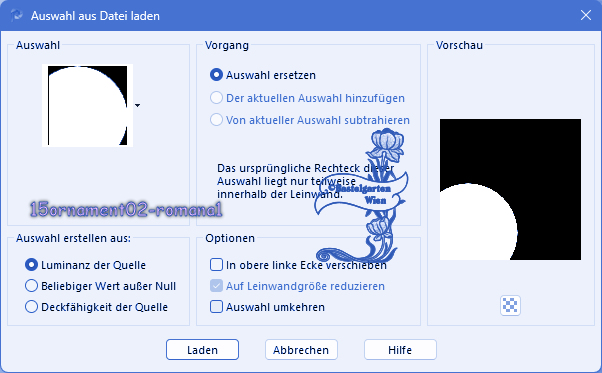Open the selection thumbnail dropdown arrow
This screenshot has width=602, height=373.
[x=137, y=105]
